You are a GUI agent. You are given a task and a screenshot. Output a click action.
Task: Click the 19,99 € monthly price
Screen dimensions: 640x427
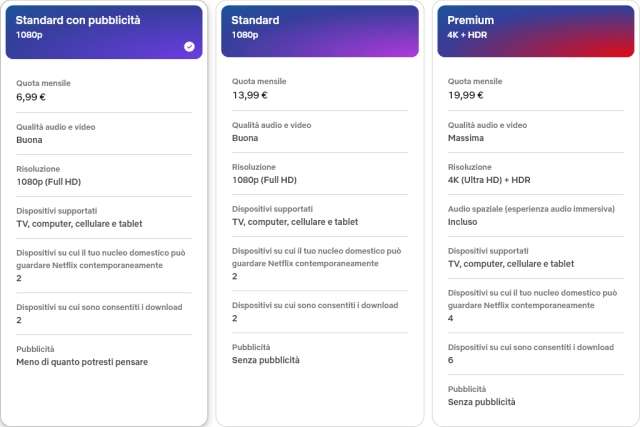[466, 96]
